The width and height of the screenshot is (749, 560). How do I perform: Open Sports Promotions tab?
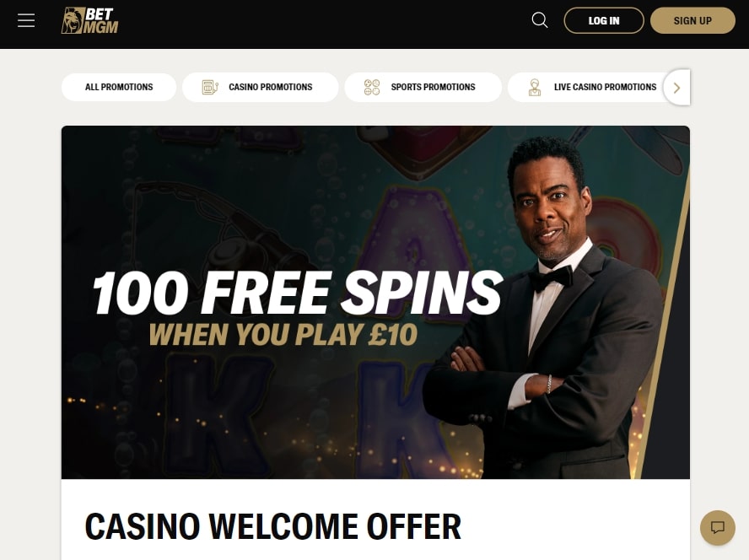tap(423, 87)
